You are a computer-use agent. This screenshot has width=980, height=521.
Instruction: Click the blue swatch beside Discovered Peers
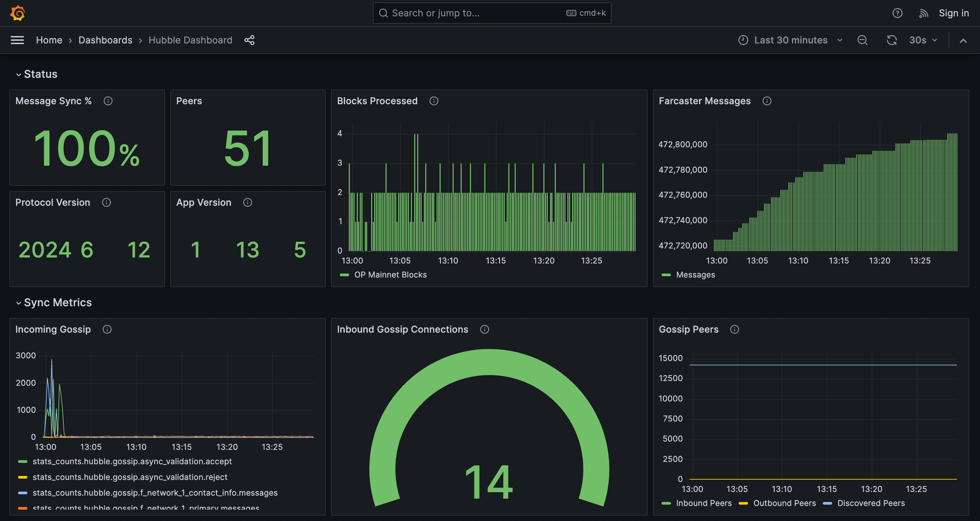827,503
